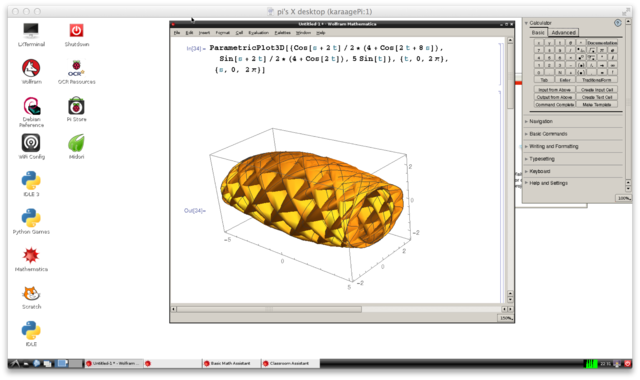Screen dimensions: 640x380
Task: Launch the Python Games icon
Action: (31, 222)
